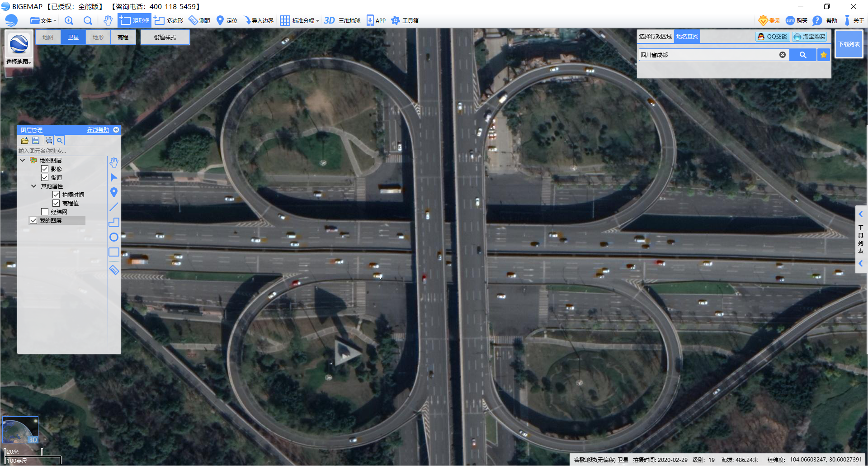Toggle the 拍摄时间 capture time checkbox
The height and width of the screenshot is (466, 868).
tap(56, 195)
